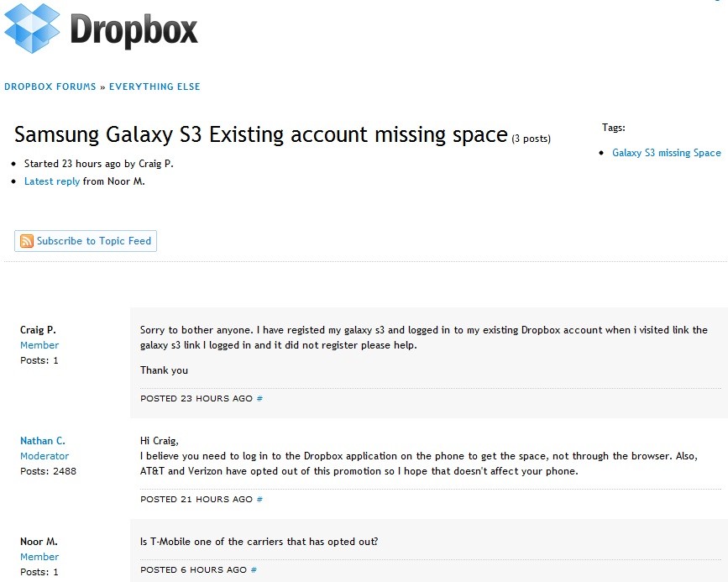Go to Everything Else forum section
The image size is (728, 582).
pos(155,87)
